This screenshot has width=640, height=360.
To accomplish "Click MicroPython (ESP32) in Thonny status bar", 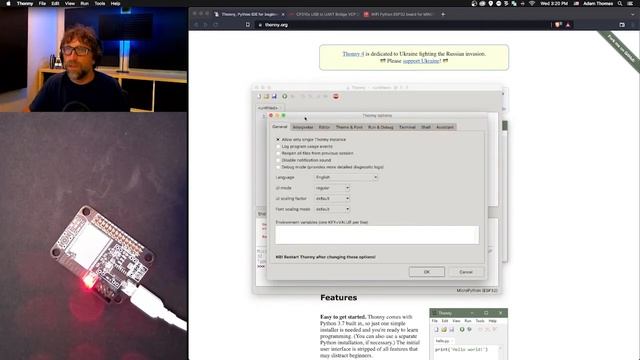I will (477, 291).
